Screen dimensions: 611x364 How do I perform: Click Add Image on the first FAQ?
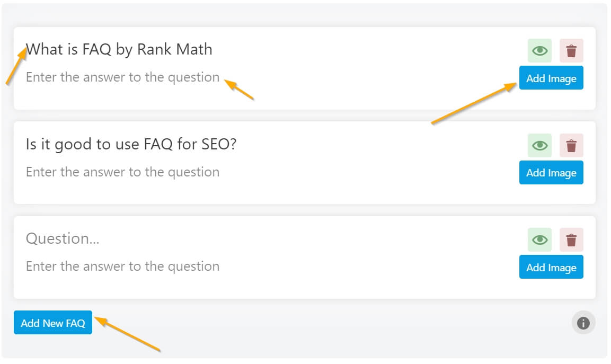[551, 78]
